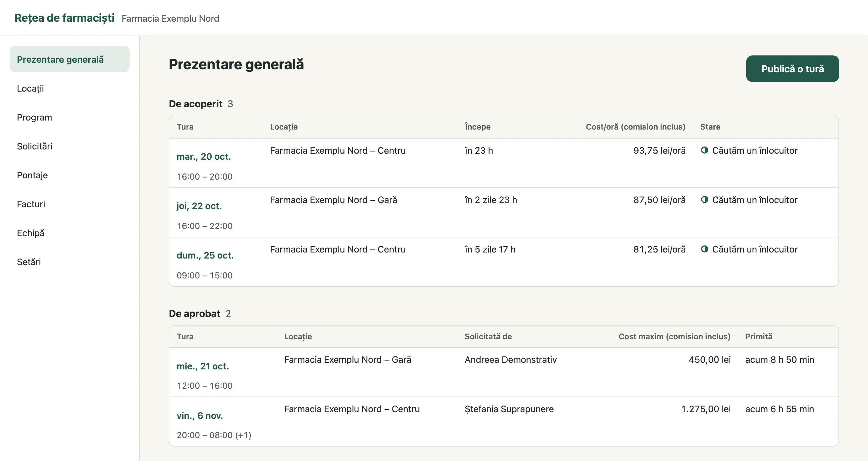Click the Publică o tură button
This screenshot has width=868, height=461.
(x=792, y=69)
